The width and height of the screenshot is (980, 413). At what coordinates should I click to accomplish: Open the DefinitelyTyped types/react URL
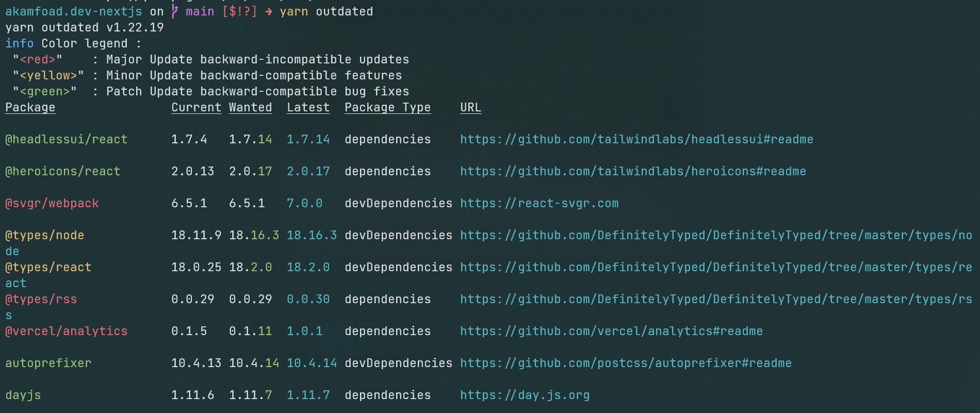click(716, 267)
